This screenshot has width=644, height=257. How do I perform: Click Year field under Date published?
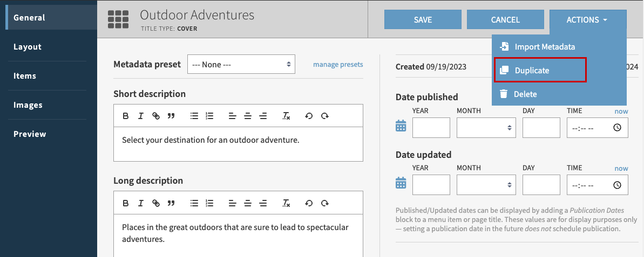coord(431,128)
